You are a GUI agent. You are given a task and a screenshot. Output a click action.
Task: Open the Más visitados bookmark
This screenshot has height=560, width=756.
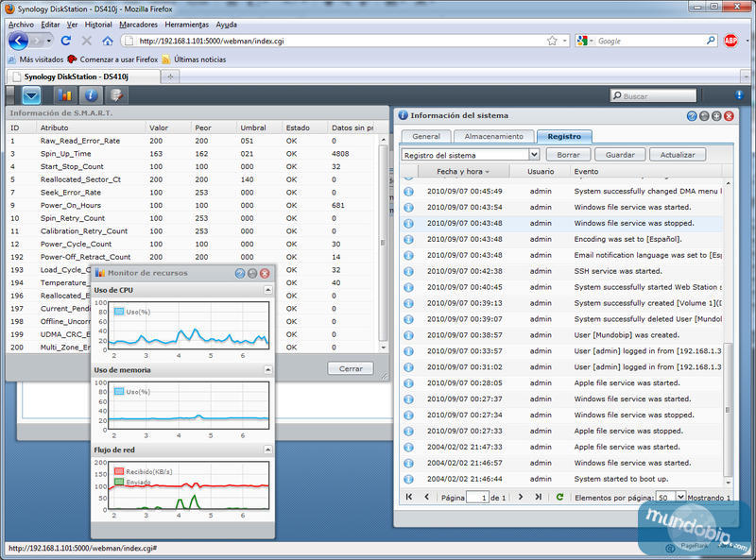click(x=36, y=59)
